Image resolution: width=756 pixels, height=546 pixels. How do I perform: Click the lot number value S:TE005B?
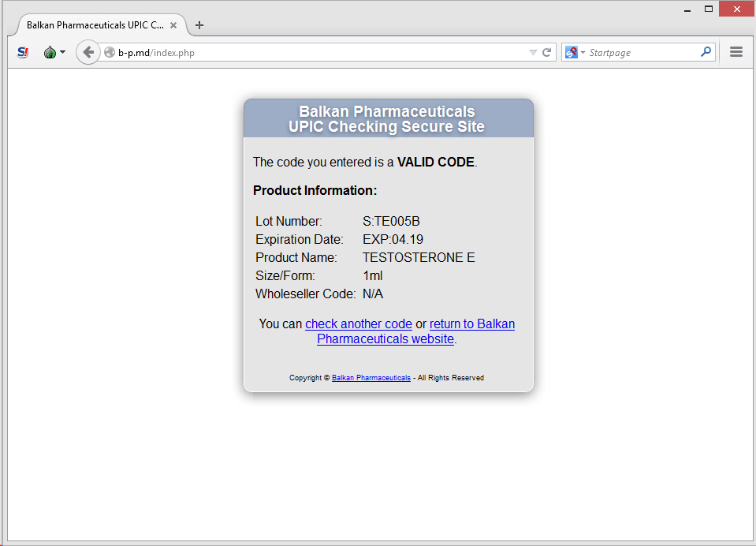391,221
